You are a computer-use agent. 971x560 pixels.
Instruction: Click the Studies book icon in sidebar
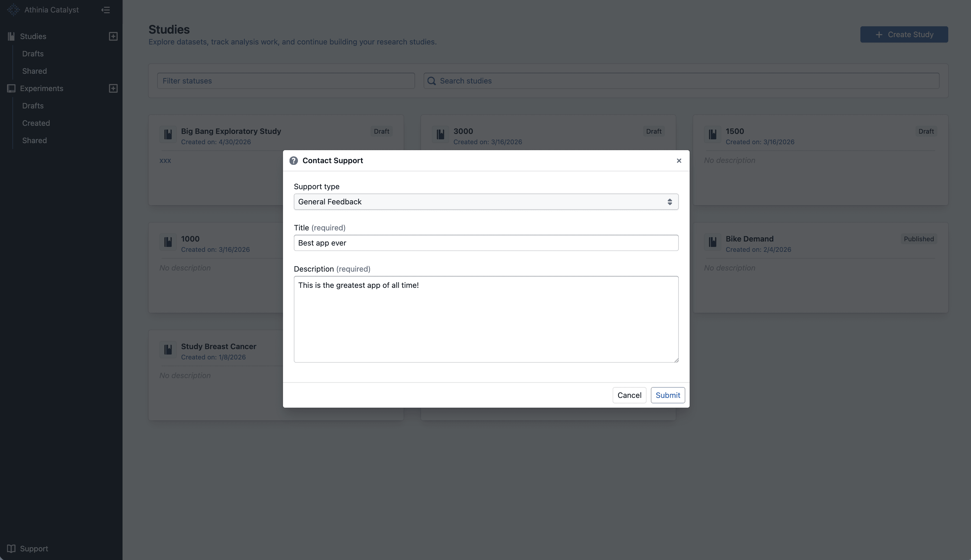[x=11, y=36]
